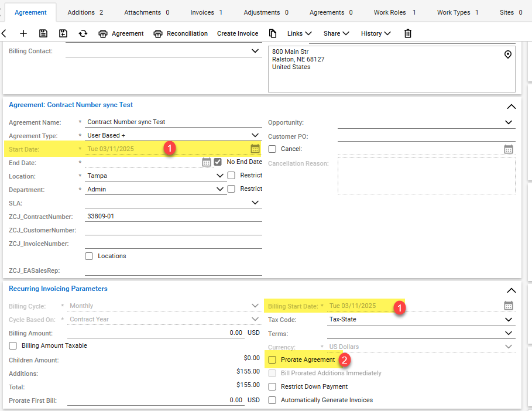Open the History menu

click(x=376, y=33)
